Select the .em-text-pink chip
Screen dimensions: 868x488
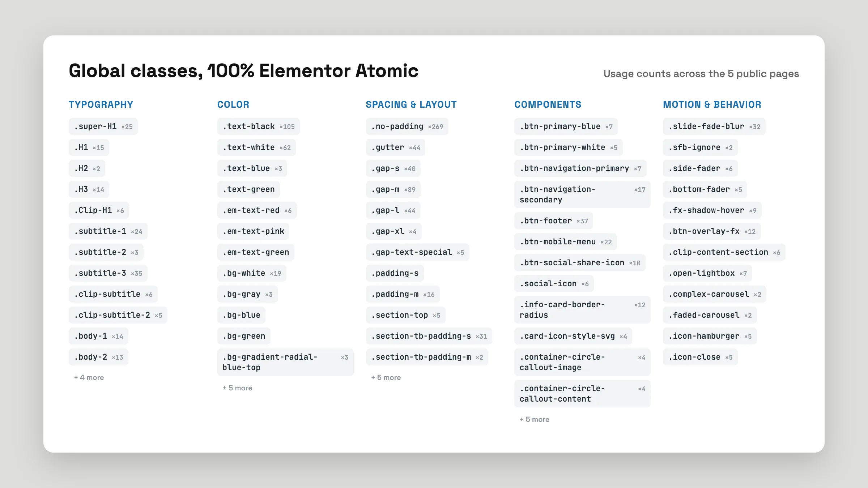tap(253, 231)
